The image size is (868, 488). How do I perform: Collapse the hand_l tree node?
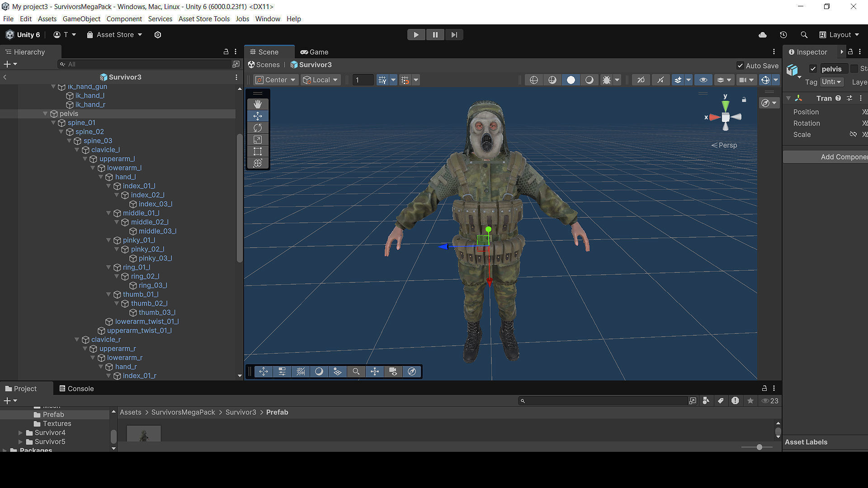101,177
